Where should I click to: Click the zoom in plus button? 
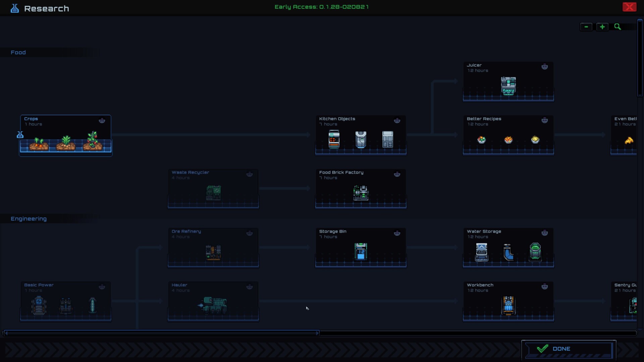click(x=602, y=27)
